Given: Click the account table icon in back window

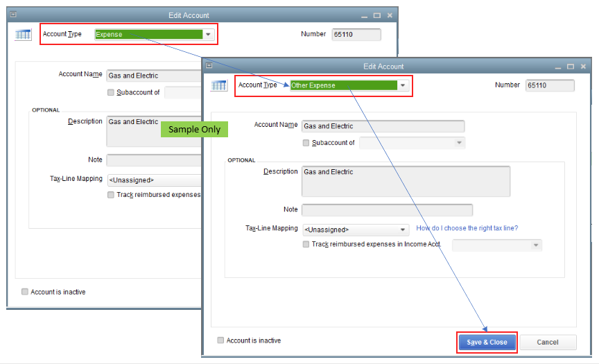Looking at the screenshot, I should coord(23,35).
